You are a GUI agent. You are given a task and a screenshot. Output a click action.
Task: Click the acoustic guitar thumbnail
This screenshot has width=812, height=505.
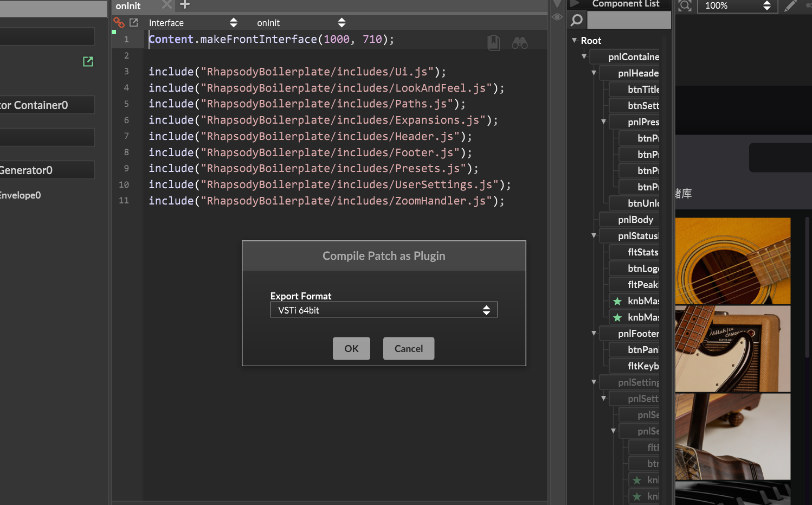(732, 261)
